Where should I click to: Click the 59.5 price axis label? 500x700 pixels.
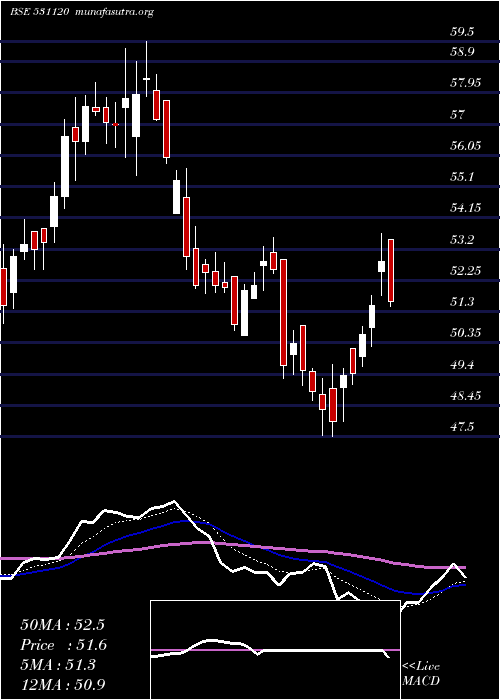pyautogui.click(x=462, y=32)
